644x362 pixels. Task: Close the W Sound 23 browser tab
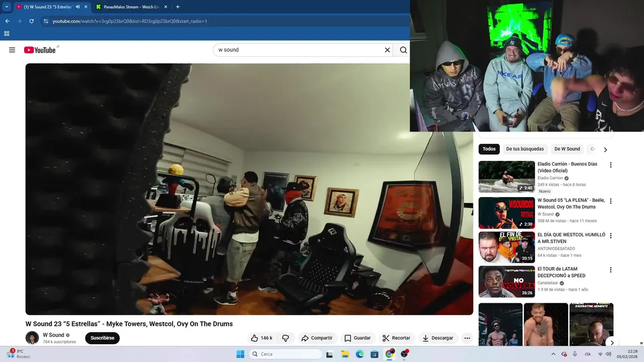coord(86,7)
